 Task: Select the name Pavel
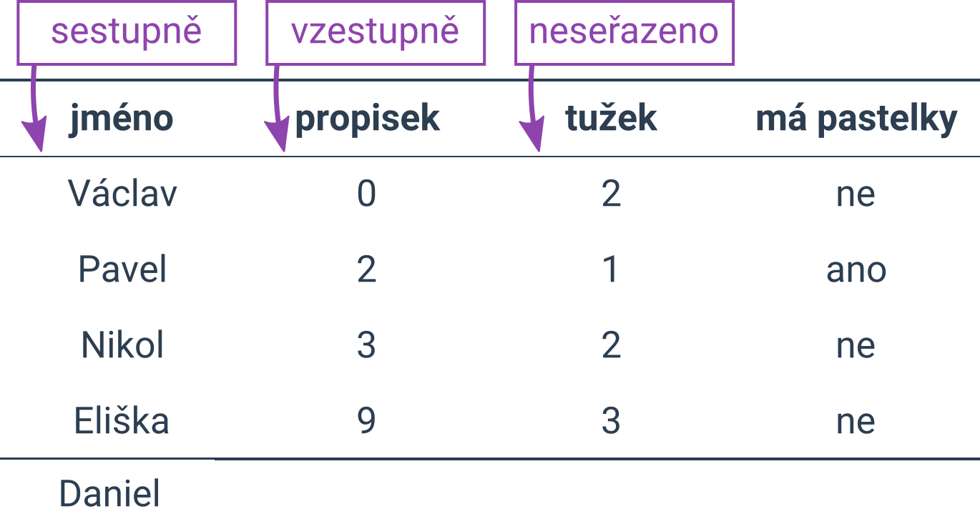coord(122,270)
